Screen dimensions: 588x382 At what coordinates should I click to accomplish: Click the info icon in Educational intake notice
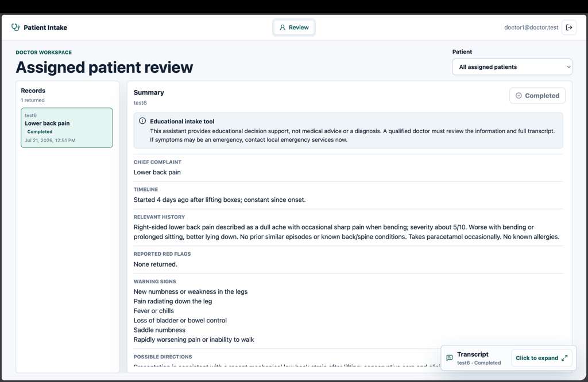pos(142,121)
